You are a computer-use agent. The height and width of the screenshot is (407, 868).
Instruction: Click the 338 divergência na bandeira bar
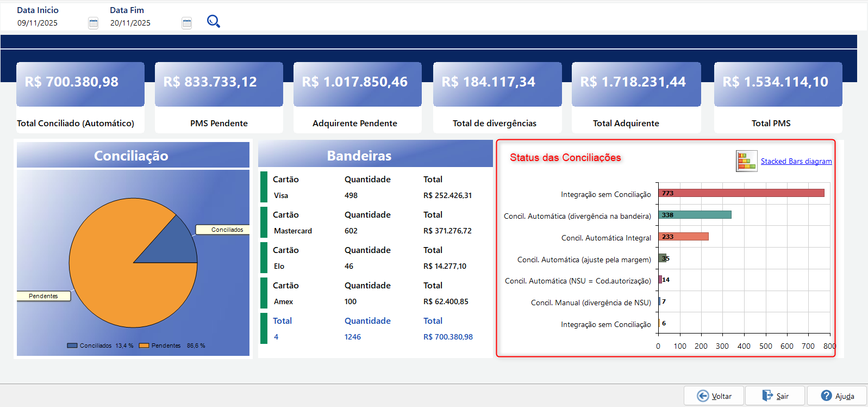point(695,215)
